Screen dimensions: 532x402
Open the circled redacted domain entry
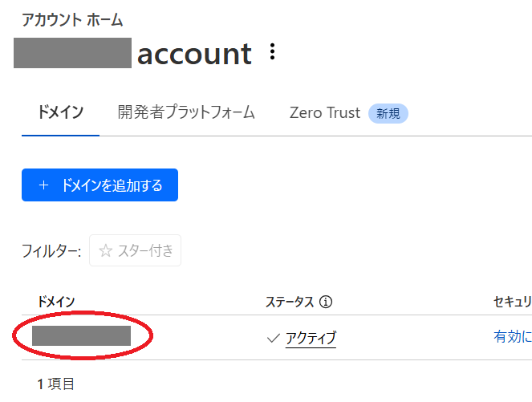coord(81,335)
